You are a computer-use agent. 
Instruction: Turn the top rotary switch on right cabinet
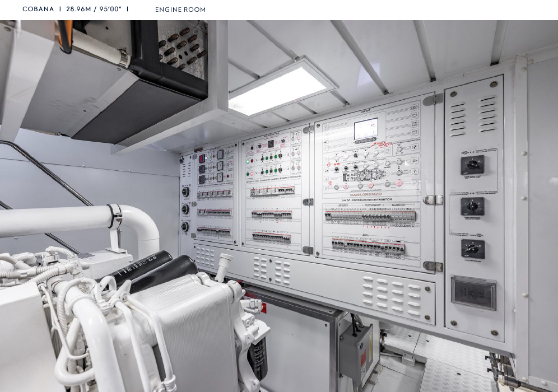click(x=472, y=165)
